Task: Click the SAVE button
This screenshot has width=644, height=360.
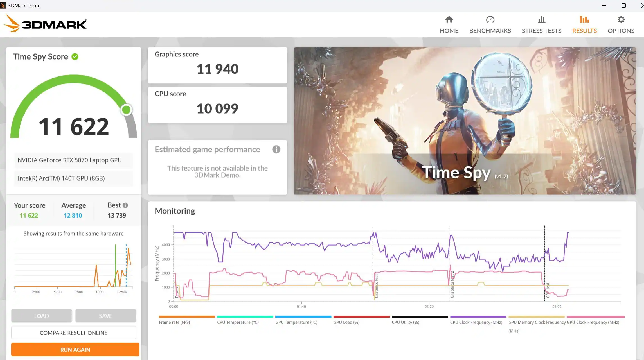Action: point(105,316)
